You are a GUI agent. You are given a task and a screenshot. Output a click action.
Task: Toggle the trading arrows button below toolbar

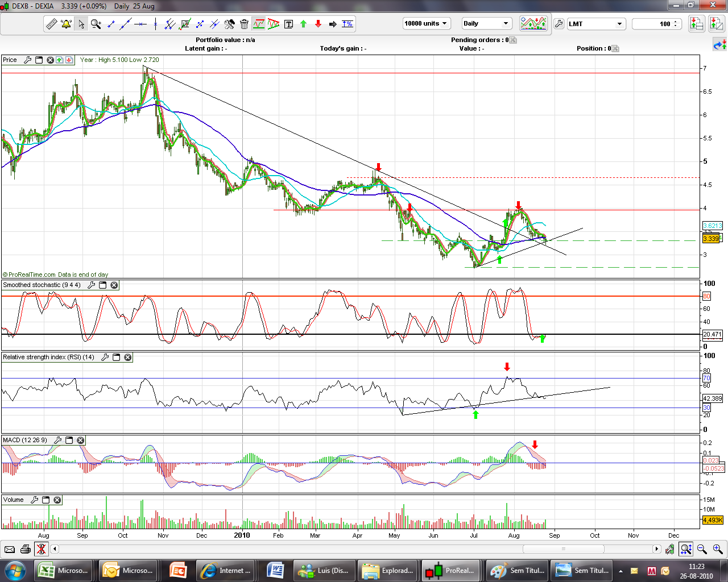pos(719,44)
